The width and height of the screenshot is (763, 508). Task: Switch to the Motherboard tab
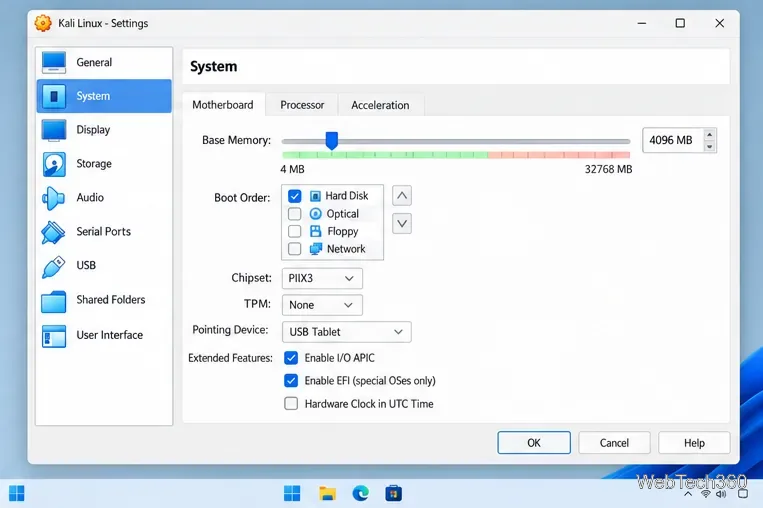[x=223, y=105]
